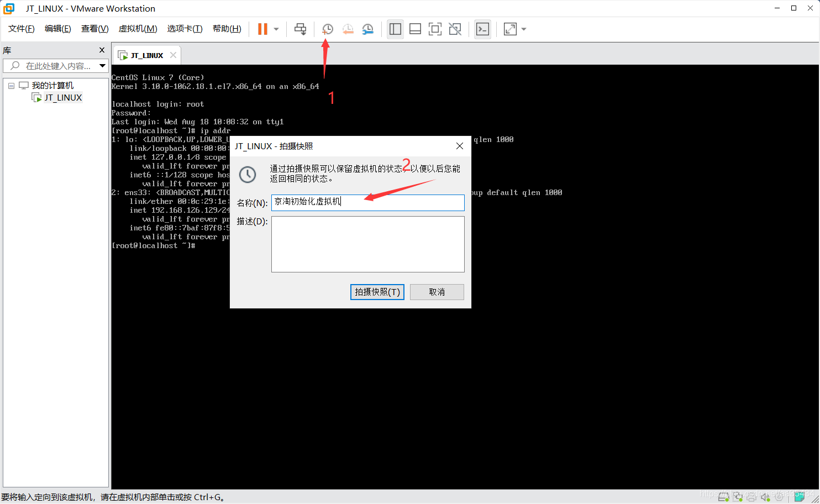Close the 拍摄快照 dialog
The height and width of the screenshot is (504, 820).
click(460, 146)
